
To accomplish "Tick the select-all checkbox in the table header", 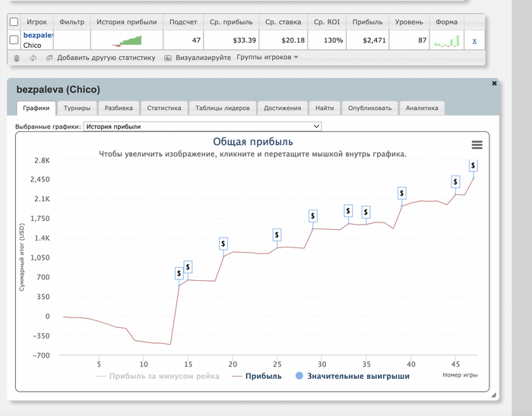I will coord(14,22).
